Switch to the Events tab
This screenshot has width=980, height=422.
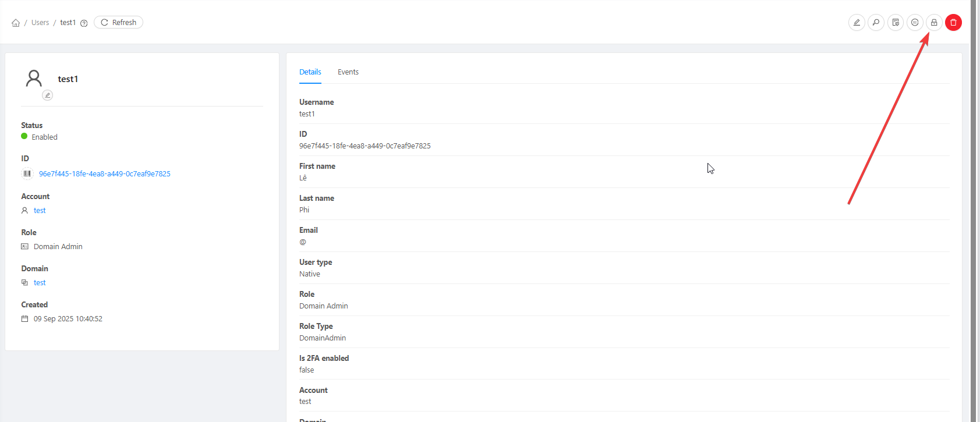click(x=348, y=72)
